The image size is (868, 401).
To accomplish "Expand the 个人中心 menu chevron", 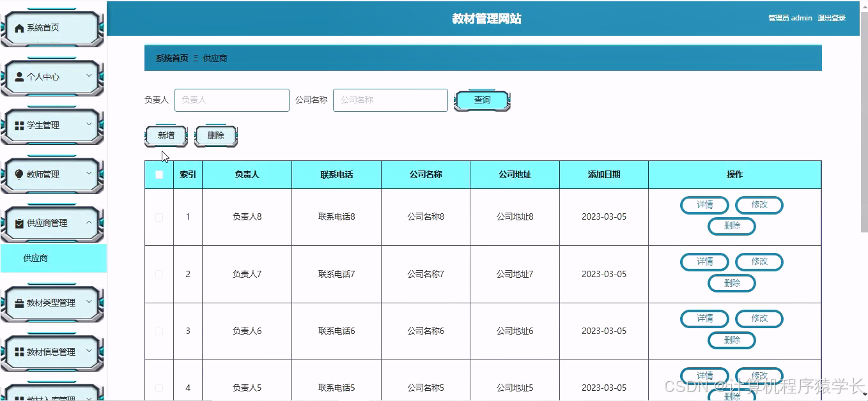I will tap(89, 76).
